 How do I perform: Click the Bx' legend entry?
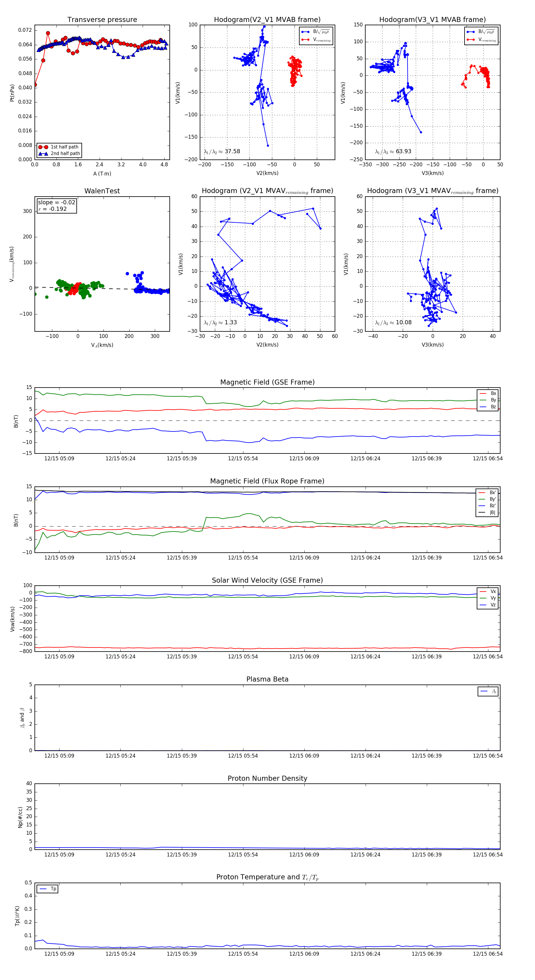point(487,493)
